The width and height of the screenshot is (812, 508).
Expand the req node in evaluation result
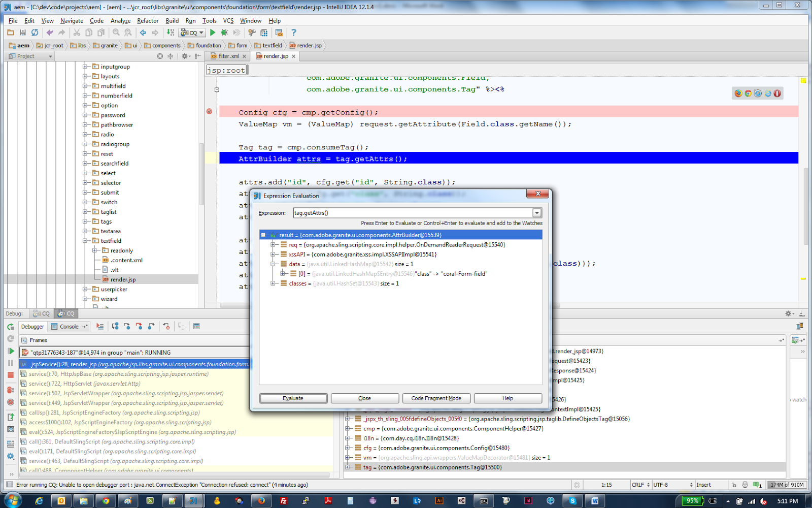[273, 245]
